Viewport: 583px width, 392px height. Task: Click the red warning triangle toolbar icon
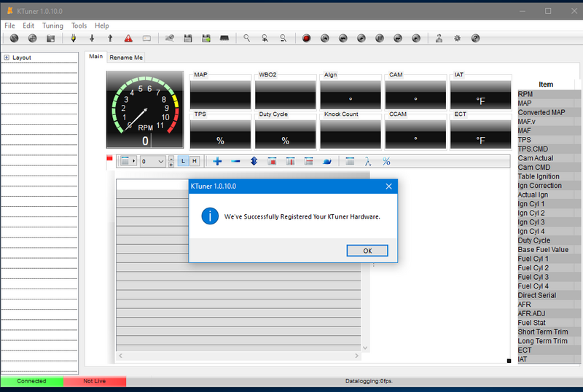coord(128,38)
